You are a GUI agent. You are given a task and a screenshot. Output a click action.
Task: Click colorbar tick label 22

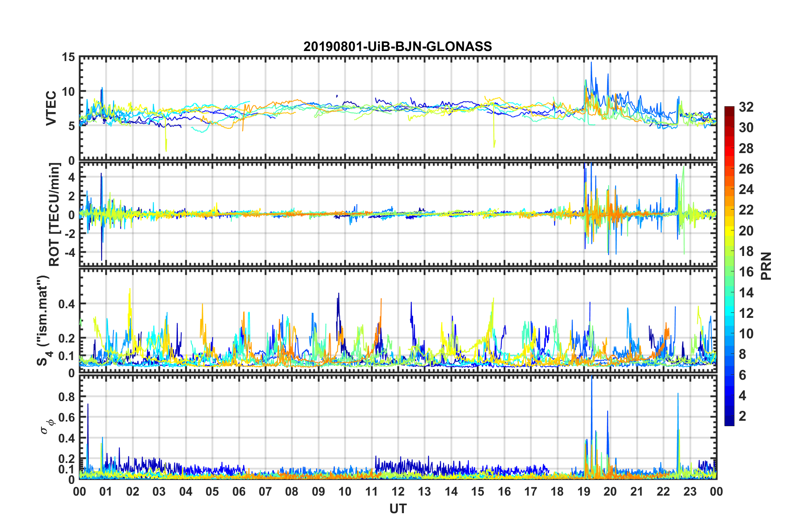click(746, 210)
